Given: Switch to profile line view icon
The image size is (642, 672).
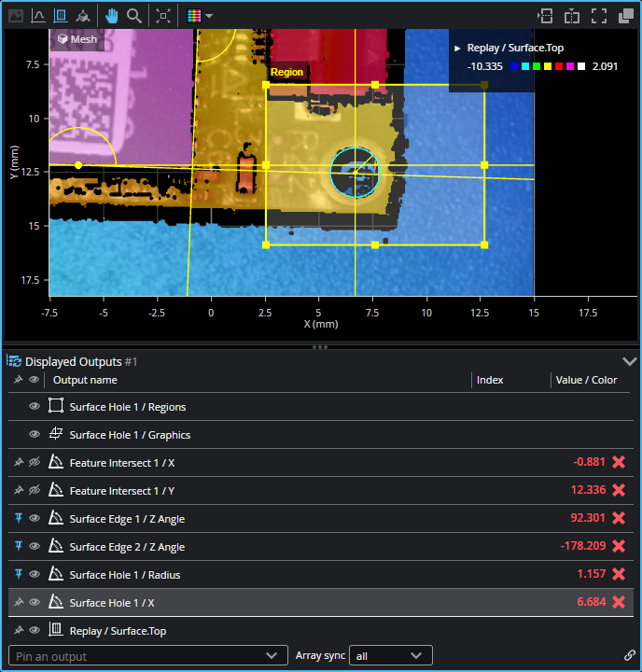Looking at the screenshot, I should (x=38, y=16).
